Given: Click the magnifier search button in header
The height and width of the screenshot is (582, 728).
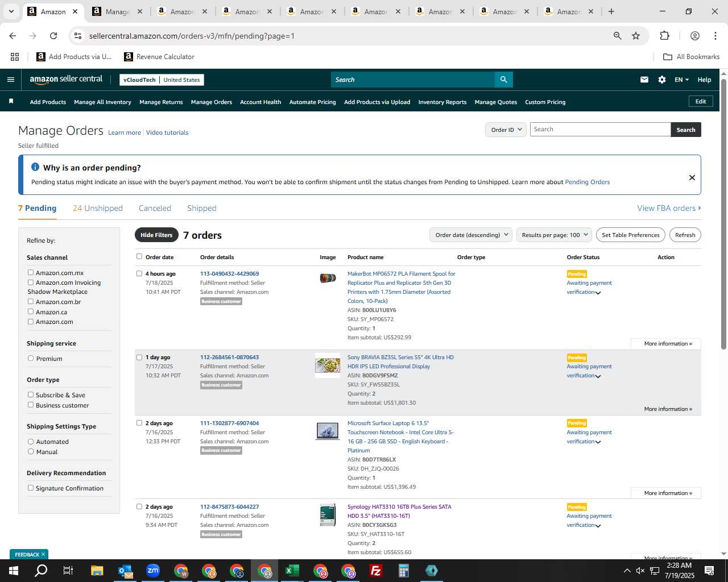Looking at the screenshot, I should [x=503, y=80].
